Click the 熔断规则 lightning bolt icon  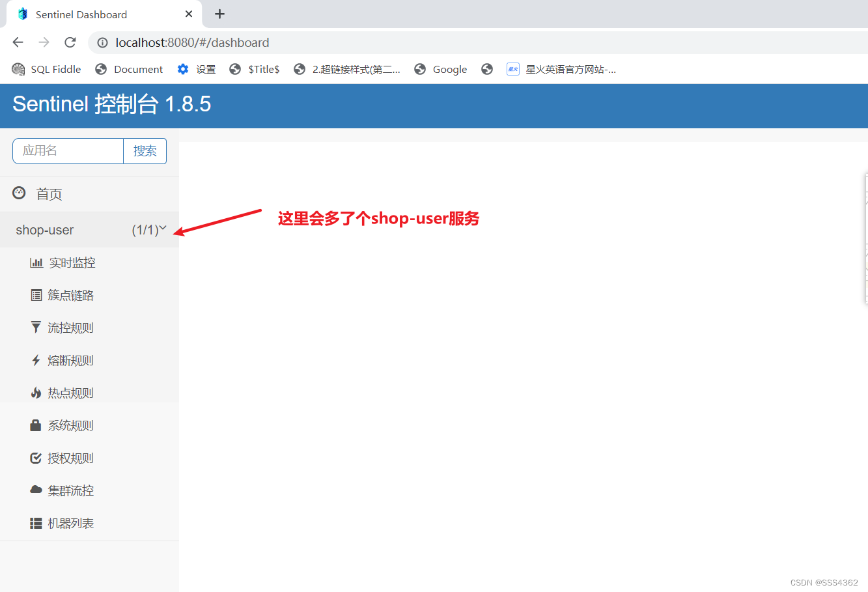click(x=36, y=360)
